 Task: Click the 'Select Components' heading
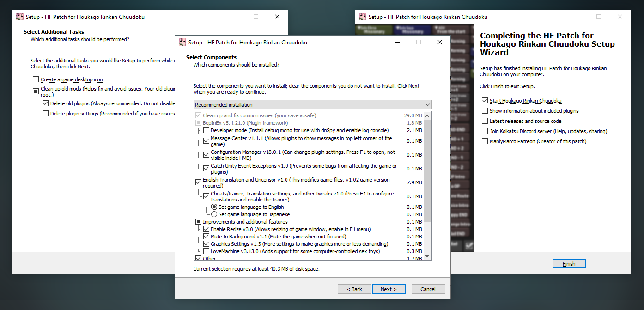click(211, 57)
